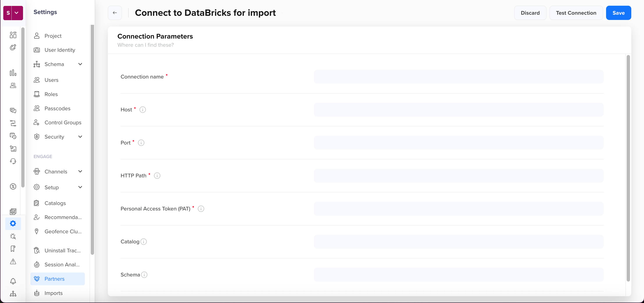Save the DataBricks connection
This screenshot has height=303, width=644.
point(618,13)
